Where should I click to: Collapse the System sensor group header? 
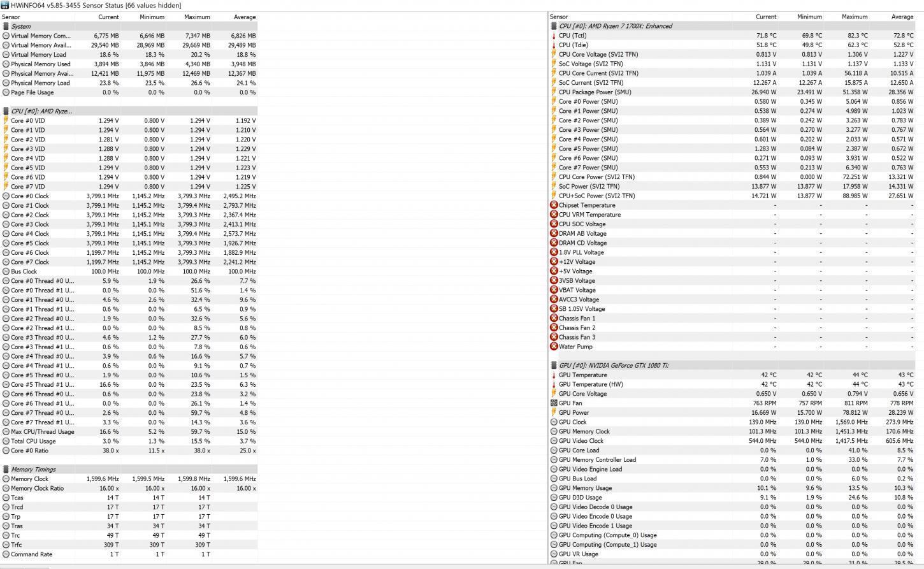click(129, 26)
